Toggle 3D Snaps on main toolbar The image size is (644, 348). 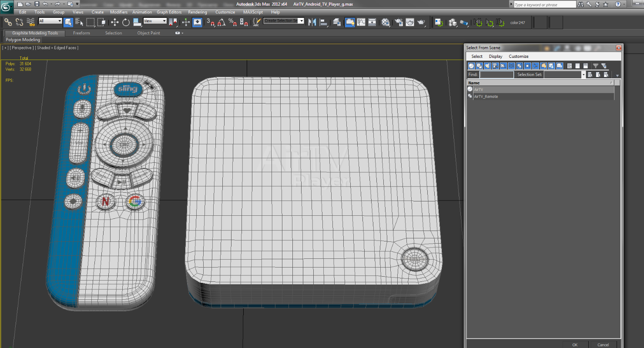[x=211, y=22]
